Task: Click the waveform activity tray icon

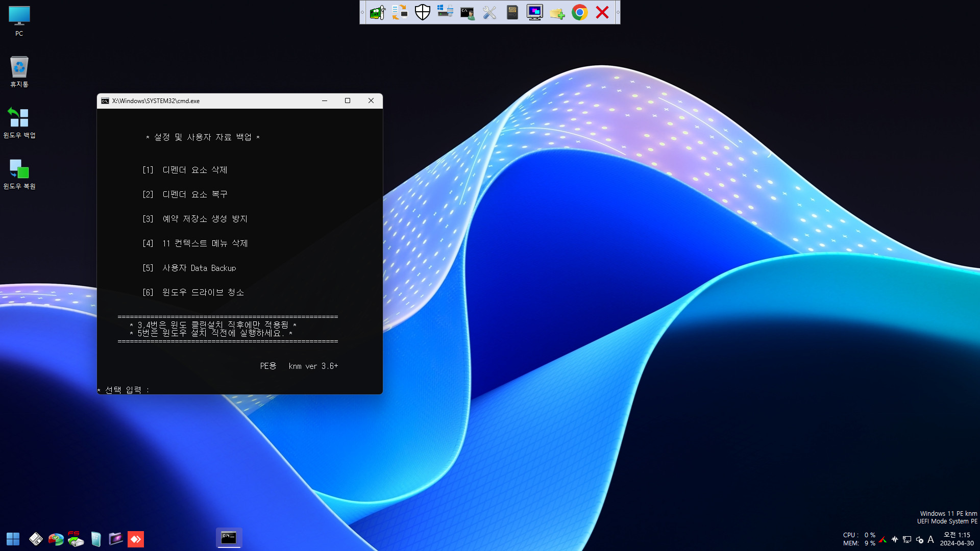Action: coord(895,539)
